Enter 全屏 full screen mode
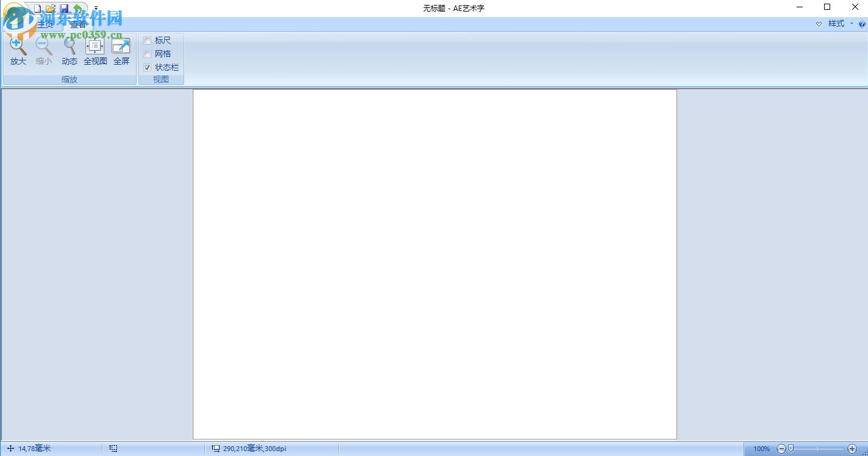Viewport: 868px width, 456px height. click(x=121, y=51)
